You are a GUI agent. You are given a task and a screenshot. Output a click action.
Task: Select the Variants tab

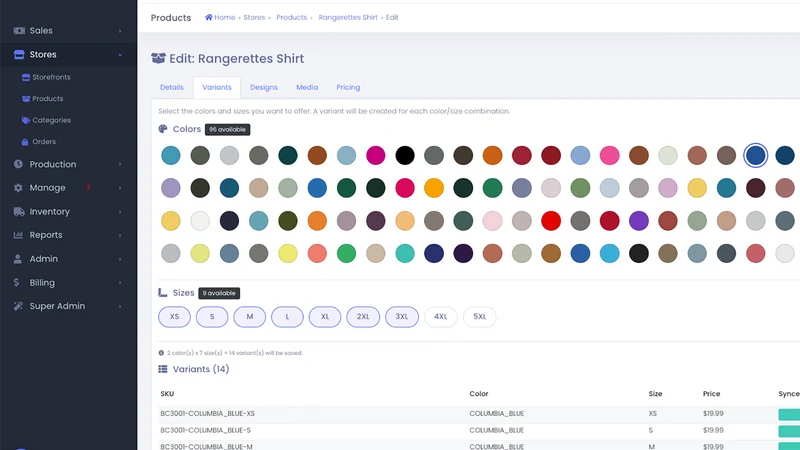217,87
